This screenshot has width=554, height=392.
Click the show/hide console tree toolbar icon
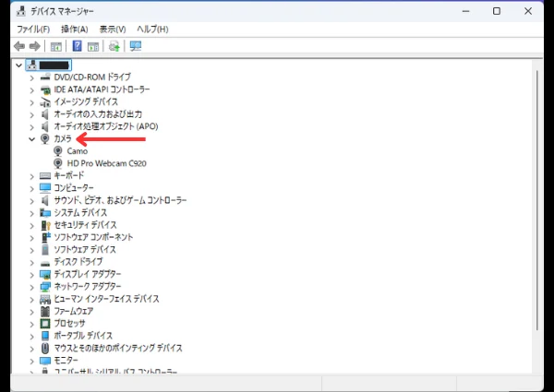tap(55, 46)
